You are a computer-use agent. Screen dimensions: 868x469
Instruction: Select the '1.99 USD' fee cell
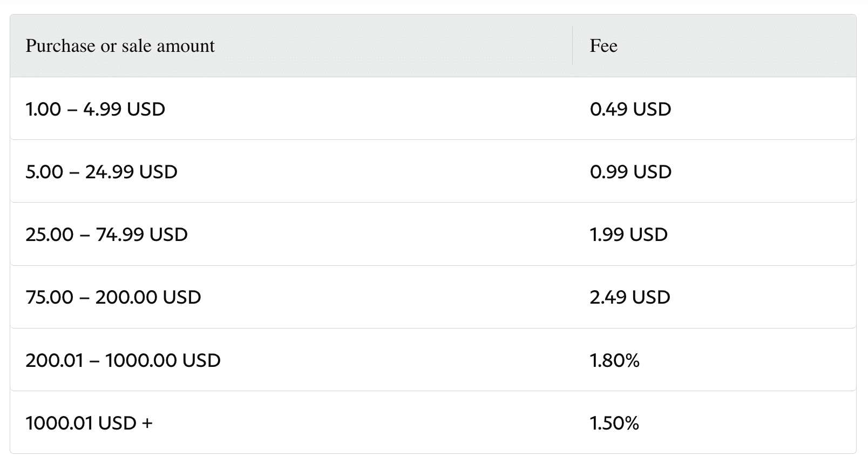click(x=714, y=234)
